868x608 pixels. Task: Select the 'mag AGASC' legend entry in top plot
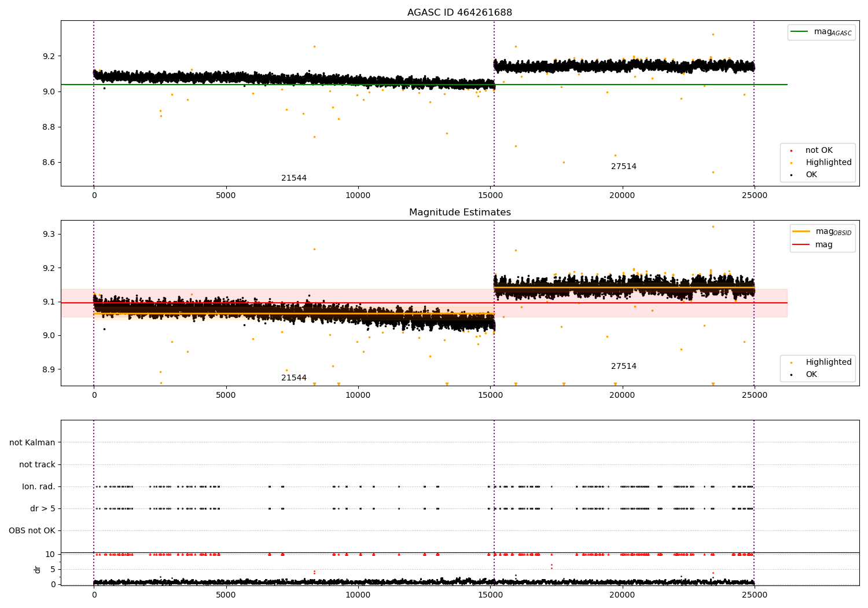click(821, 32)
